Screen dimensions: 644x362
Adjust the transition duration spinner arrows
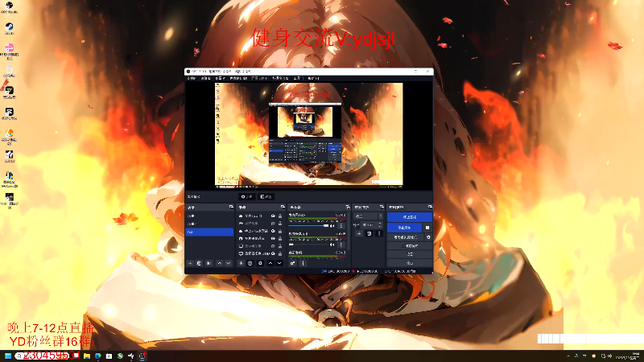pos(380,225)
